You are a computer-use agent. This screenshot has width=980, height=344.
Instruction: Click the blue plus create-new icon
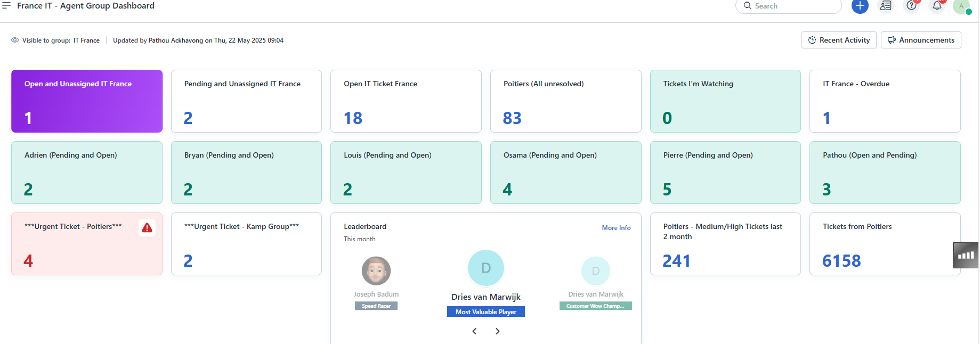(x=860, y=6)
